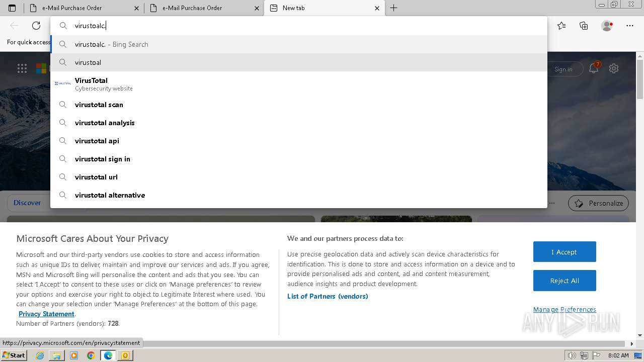This screenshot has width=644, height=362.
Task: Click the browser refresh icon
Action: (36, 26)
